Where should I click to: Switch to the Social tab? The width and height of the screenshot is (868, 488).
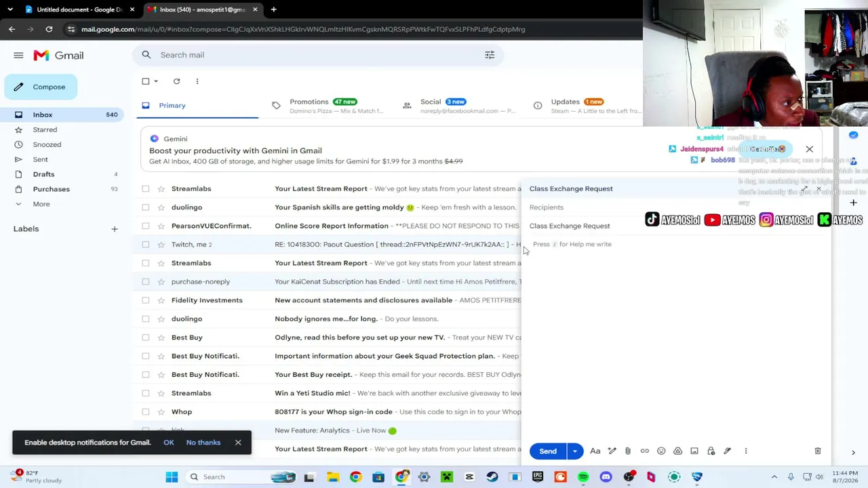click(458, 106)
